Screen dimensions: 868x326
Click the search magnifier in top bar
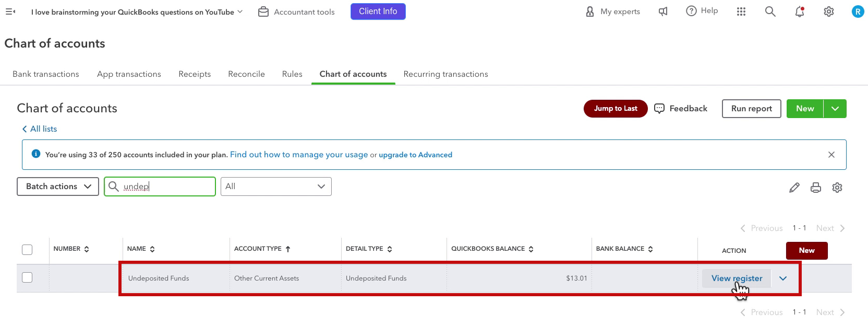pos(770,11)
